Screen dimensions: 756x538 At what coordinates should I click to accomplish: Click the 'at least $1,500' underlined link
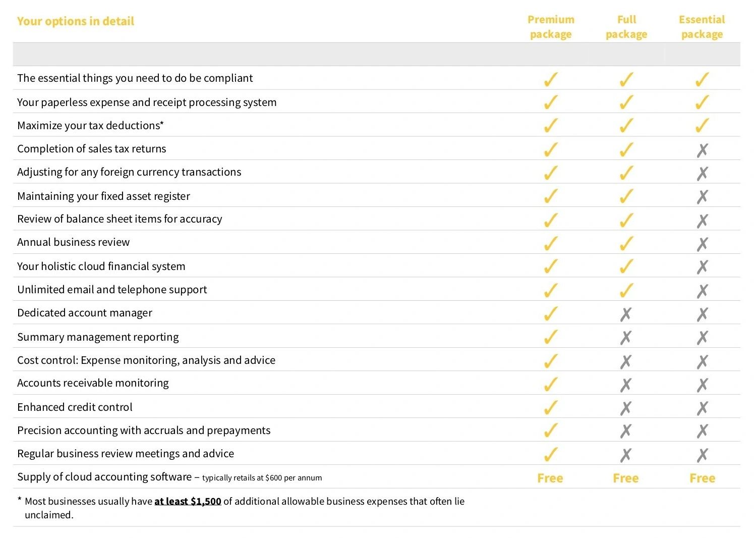click(x=188, y=501)
